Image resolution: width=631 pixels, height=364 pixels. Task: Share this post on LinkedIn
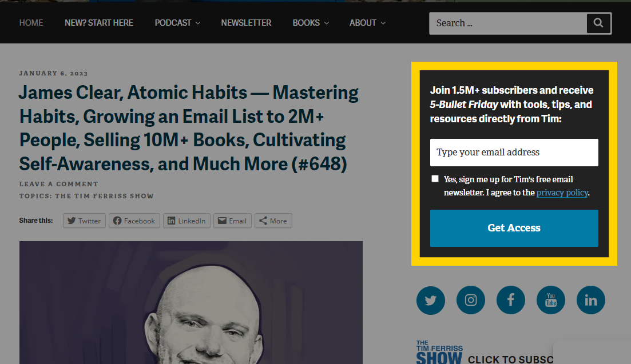point(186,221)
